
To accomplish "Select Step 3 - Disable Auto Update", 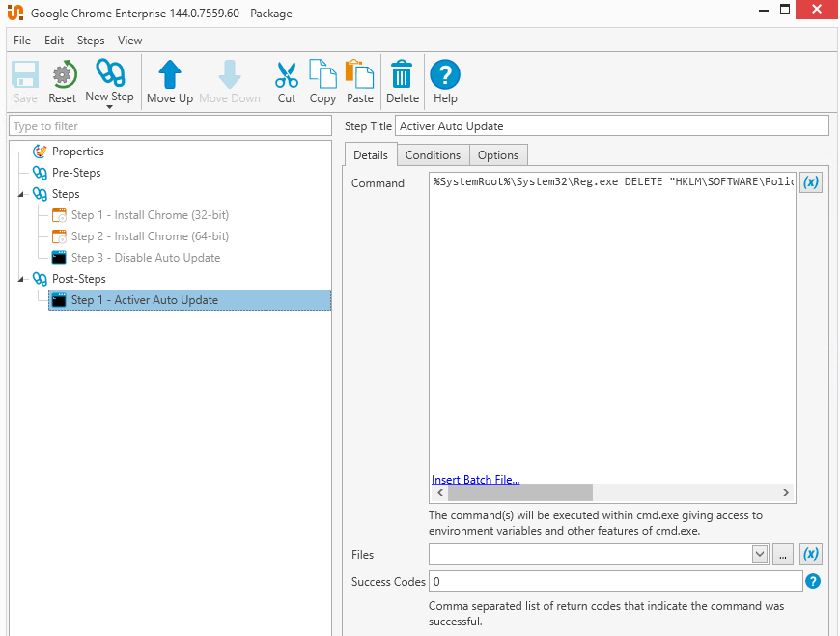I will pyautogui.click(x=146, y=258).
